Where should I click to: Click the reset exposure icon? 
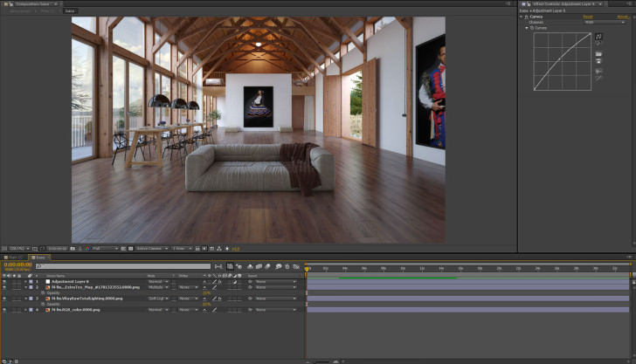click(x=227, y=249)
